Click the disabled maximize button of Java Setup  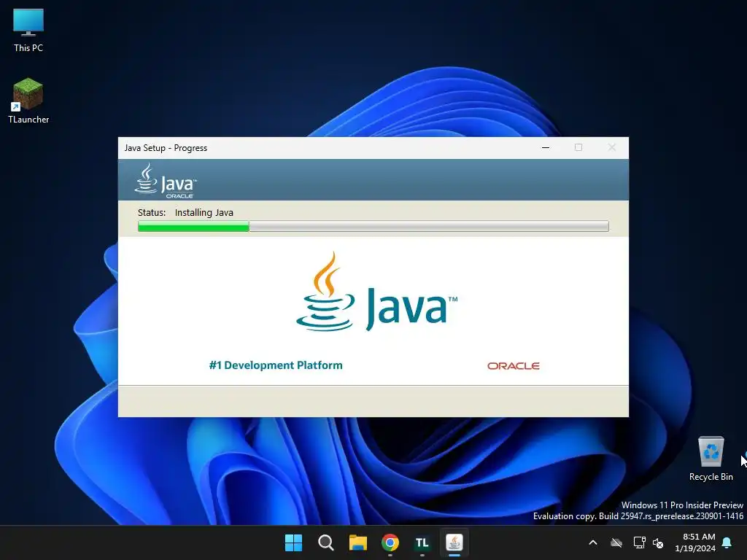(x=578, y=147)
